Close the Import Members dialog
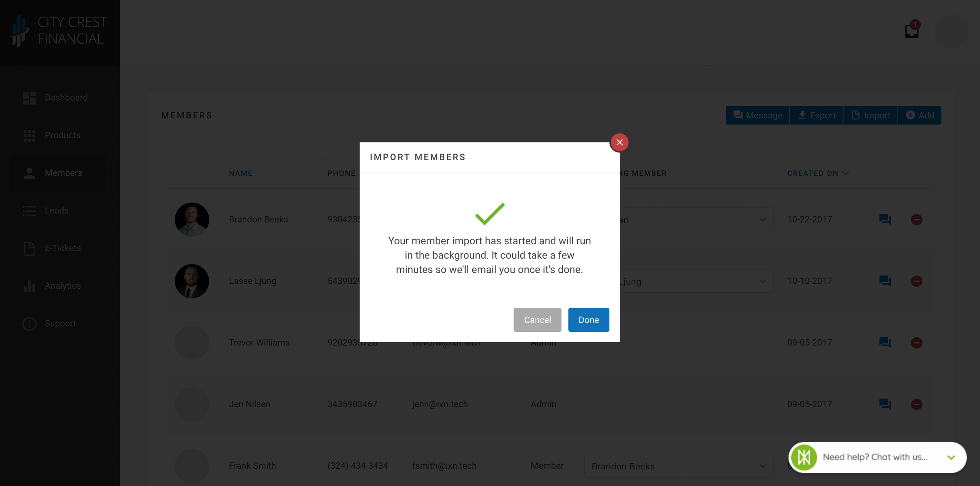980x486 pixels. (x=619, y=142)
